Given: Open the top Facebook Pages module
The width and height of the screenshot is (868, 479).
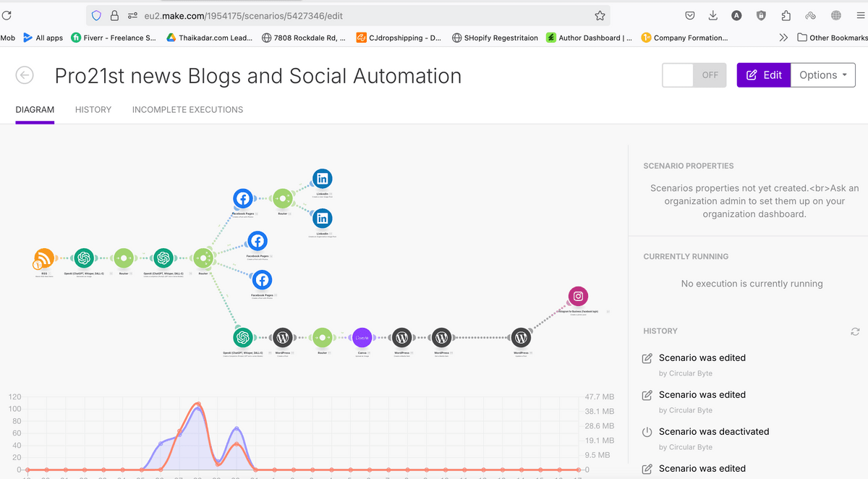Looking at the screenshot, I should point(243,198).
